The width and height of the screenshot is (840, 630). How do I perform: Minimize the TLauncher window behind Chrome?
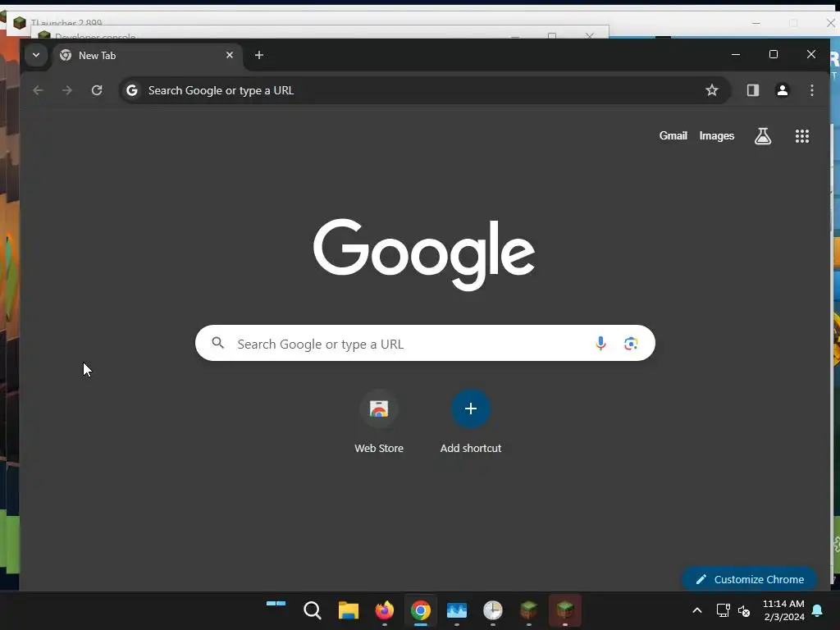[x=756, y=23]
